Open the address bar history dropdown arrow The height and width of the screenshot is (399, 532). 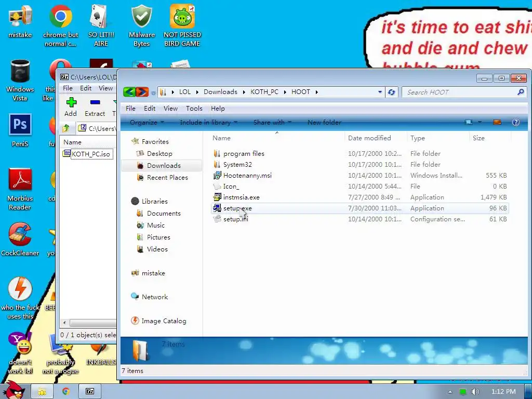click(x=380, y=92)
